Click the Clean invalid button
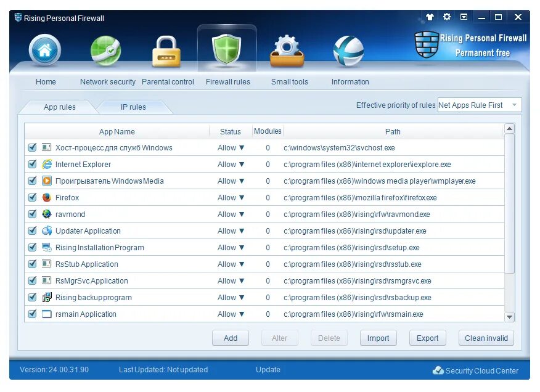The width and height of the screenshot is (540, 392). coord(486,338)
